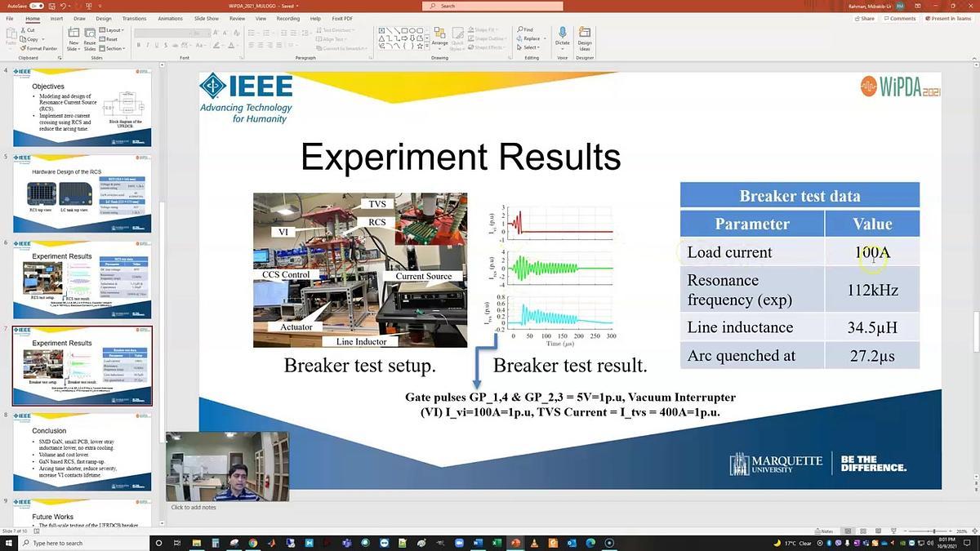The height and width of the screenshot is (551, 980).
Task: Open the Review tab
Action: pyautogui.click(x=237, y=18)
